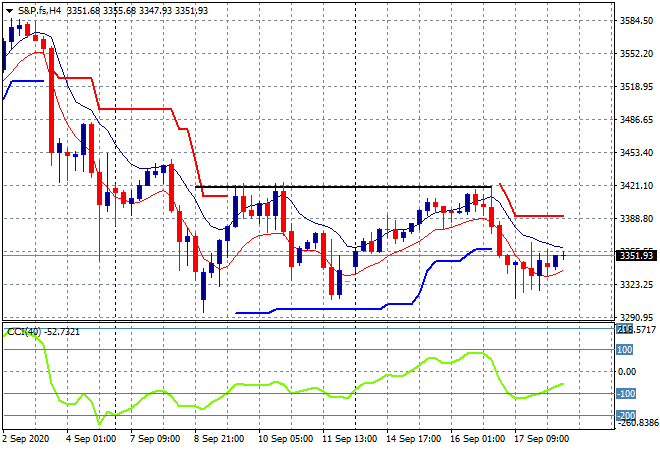This screenshot has height=450, width=660.
Task: Click the 16 Sep 01:00 time label
Action: (477, 439)
